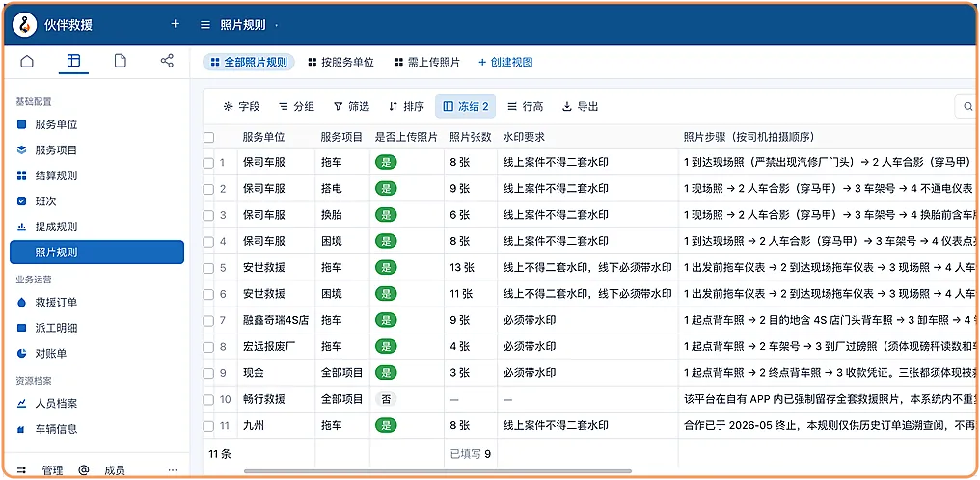Click the 提成规则 bar chart icon
Viewport: 980px width, 480px height.
click(22, 227)
